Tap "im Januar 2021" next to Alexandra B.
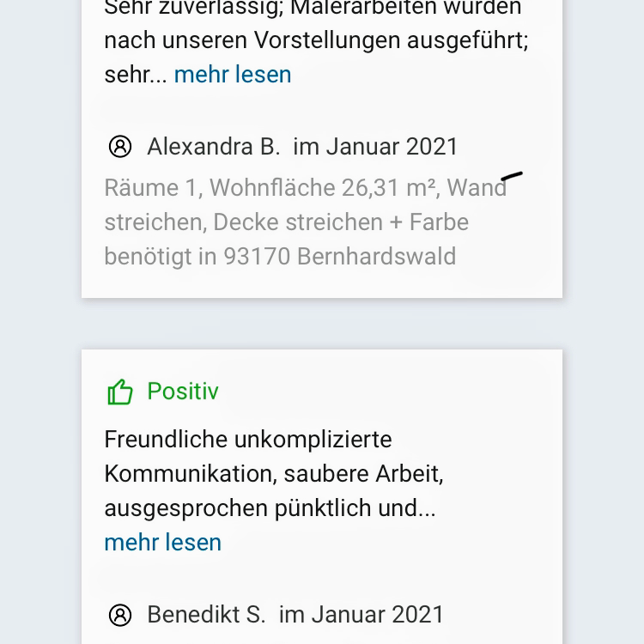The width and height of the screenshot is (644, 644). pyautogui.click(x=376, y=147)
